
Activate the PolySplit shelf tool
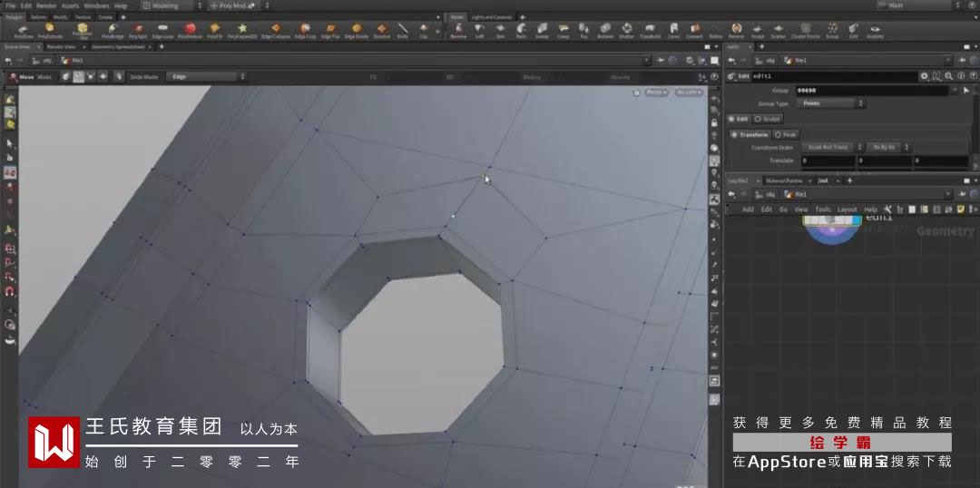[x=138, y=31]
